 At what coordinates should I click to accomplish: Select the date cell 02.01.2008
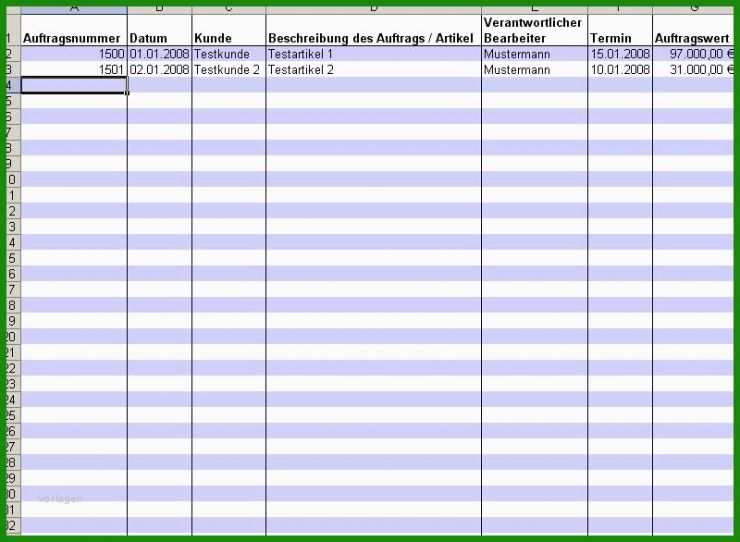pos(160,69)
